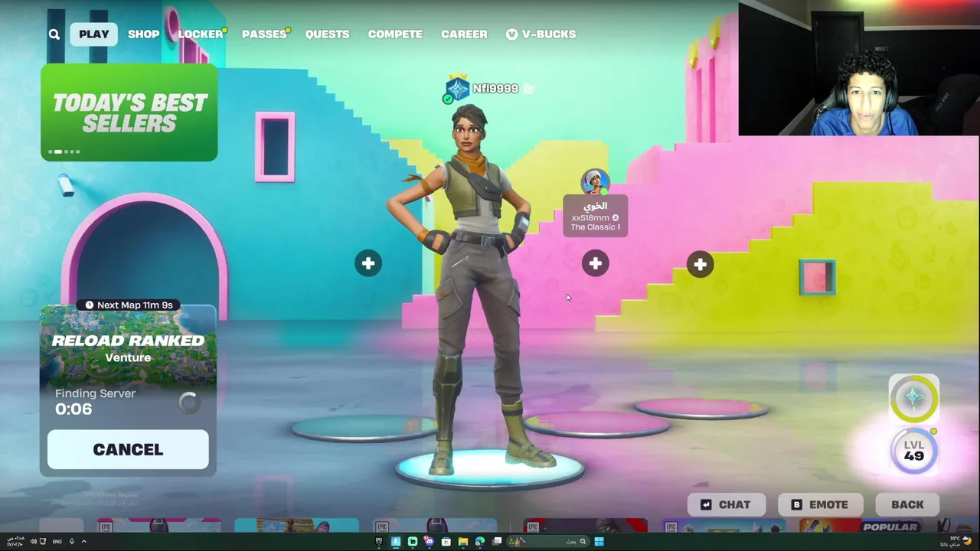Select the PLAY tab
The width and height of the screenshot is (980, 551).
94,34
